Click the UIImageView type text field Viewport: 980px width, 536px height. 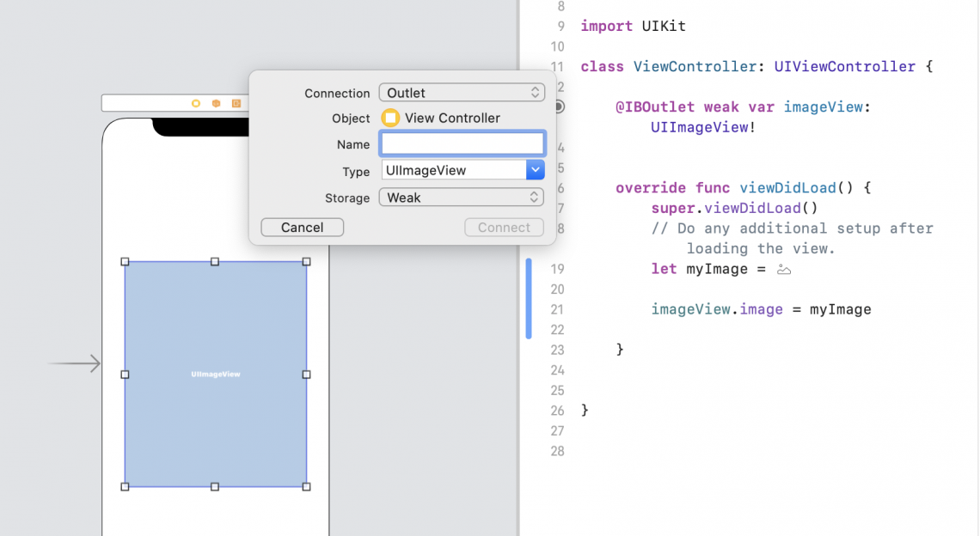coord(453,170)
